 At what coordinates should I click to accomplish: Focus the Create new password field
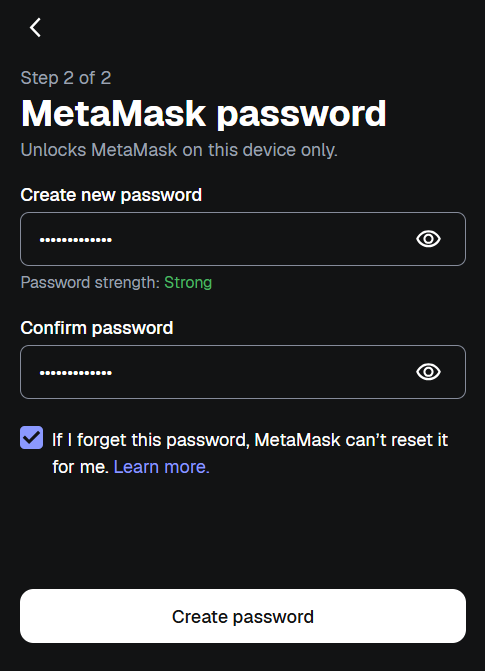click(243, 239)
